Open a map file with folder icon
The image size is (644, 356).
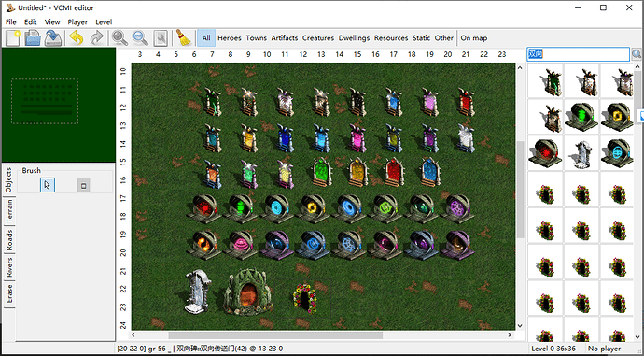point(33,38)
